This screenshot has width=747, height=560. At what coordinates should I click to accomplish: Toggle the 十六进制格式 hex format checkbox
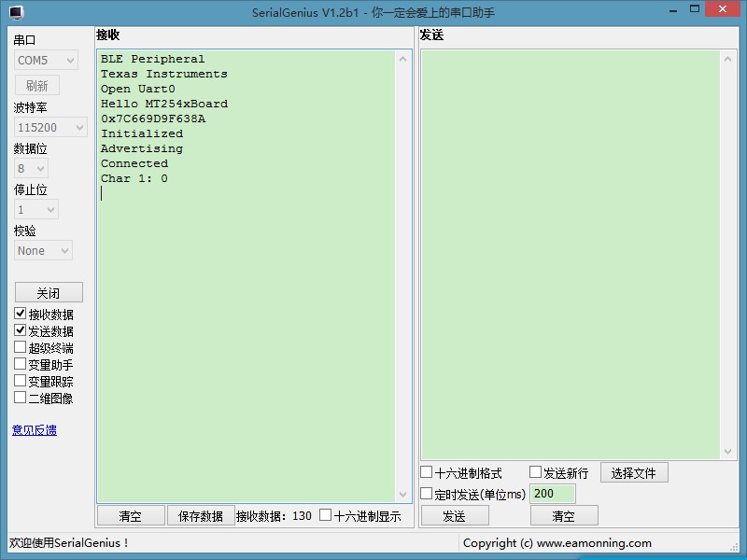(427, 472)
